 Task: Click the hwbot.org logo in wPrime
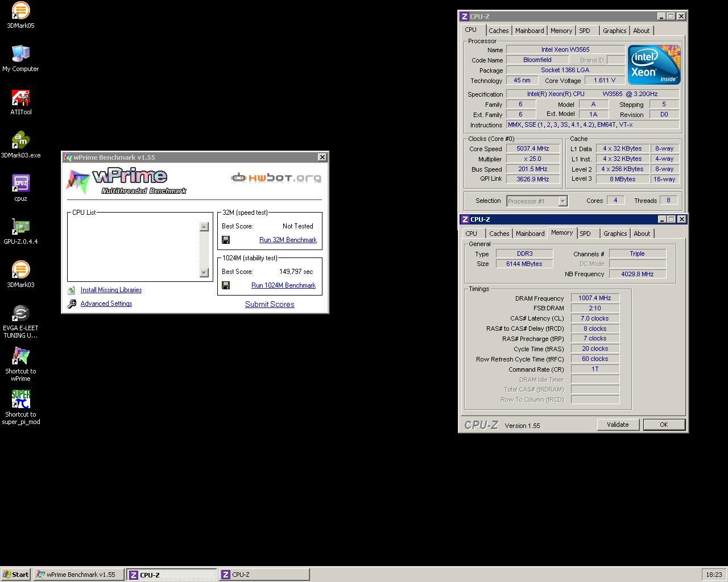tap(276, 178)
